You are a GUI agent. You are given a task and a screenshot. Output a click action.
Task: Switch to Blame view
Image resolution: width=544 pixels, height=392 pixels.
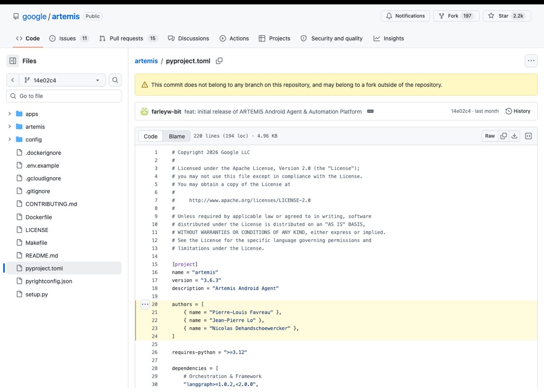[177, 136]
